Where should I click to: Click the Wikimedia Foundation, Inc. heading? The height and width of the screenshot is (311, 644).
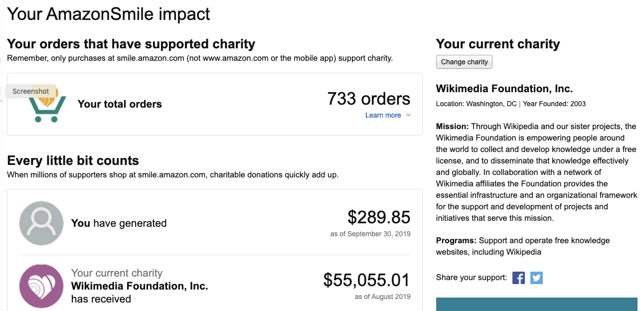coord(504,89)
